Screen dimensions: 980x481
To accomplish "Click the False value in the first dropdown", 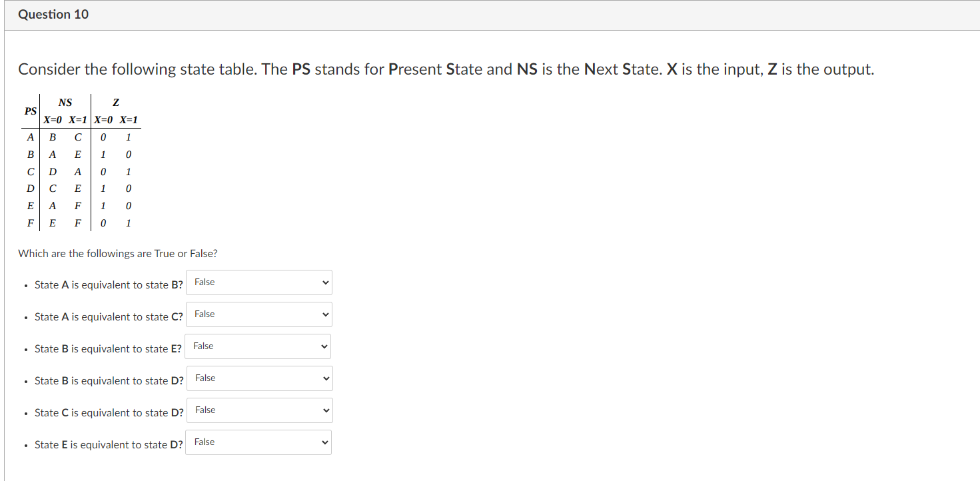I will [x=204, y=282].
